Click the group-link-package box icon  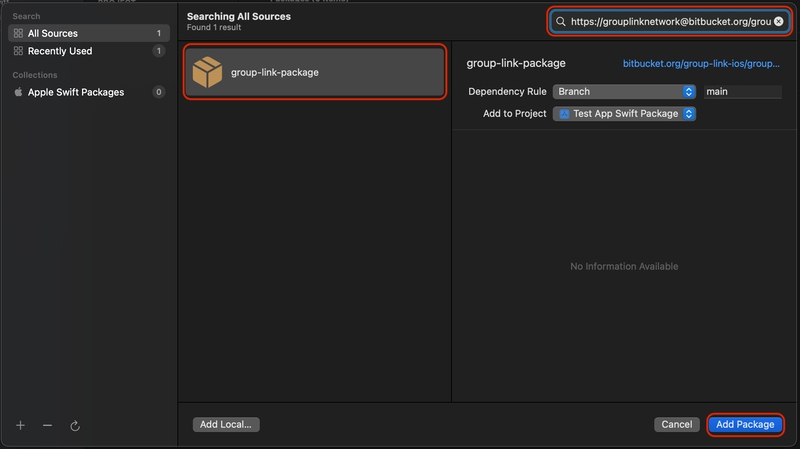207,72
